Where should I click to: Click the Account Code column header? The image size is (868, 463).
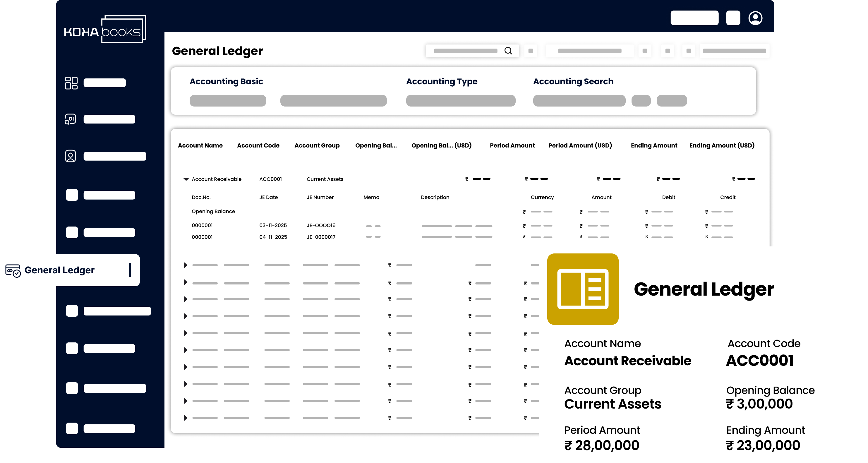point(258,145)
